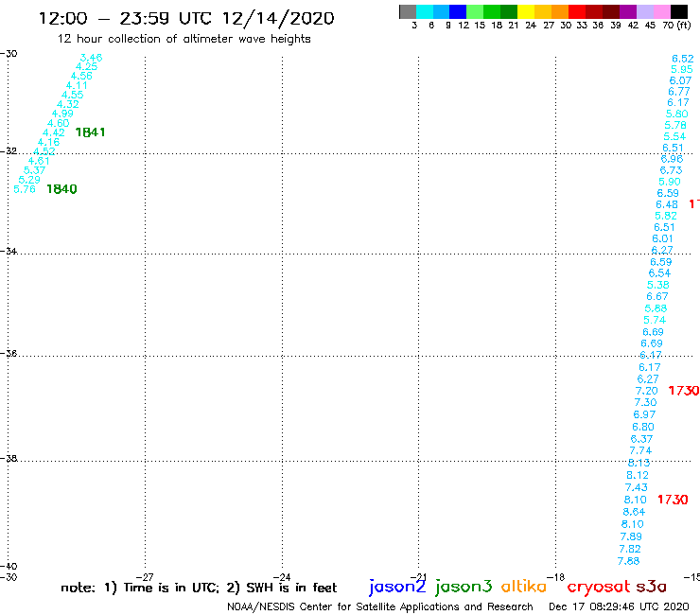Click the green time label 1840
The image size is (700, 615).
(x=61, y=189)
